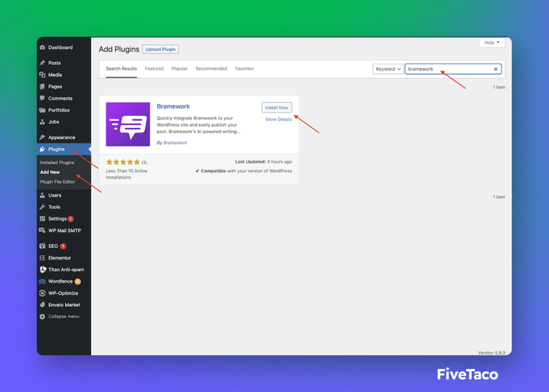The image size is (549, 392).
Task: Open Wordfence via its shield icon
Action: [42, 281]
